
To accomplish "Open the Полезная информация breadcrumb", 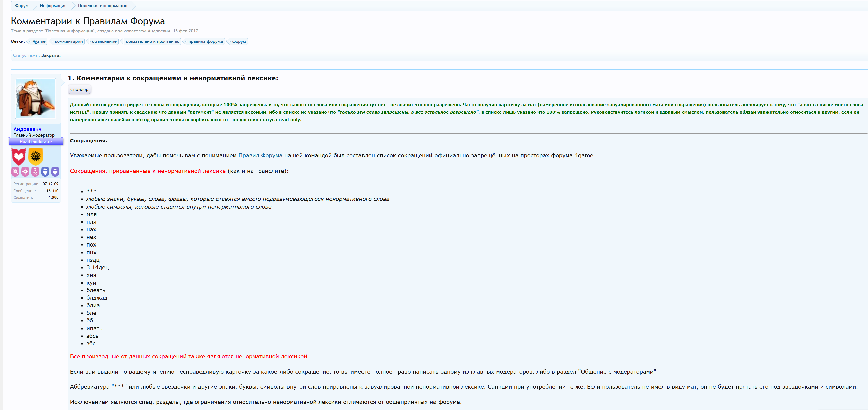I will click(x=103, y=5).
